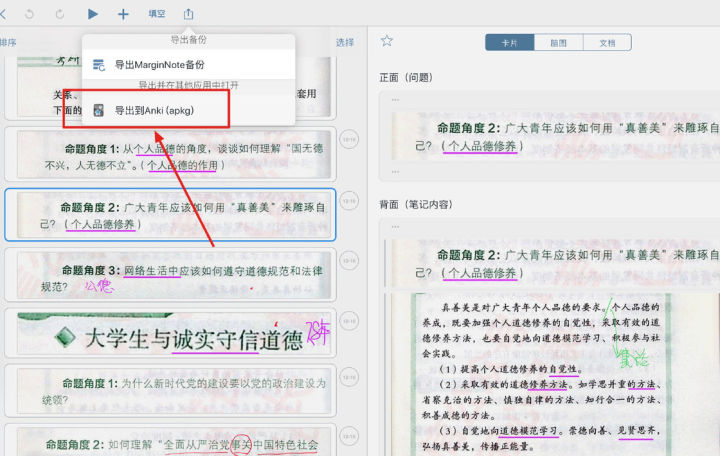
Task: Click the 正面（问题）heading
Action: (x=406, y=78)
